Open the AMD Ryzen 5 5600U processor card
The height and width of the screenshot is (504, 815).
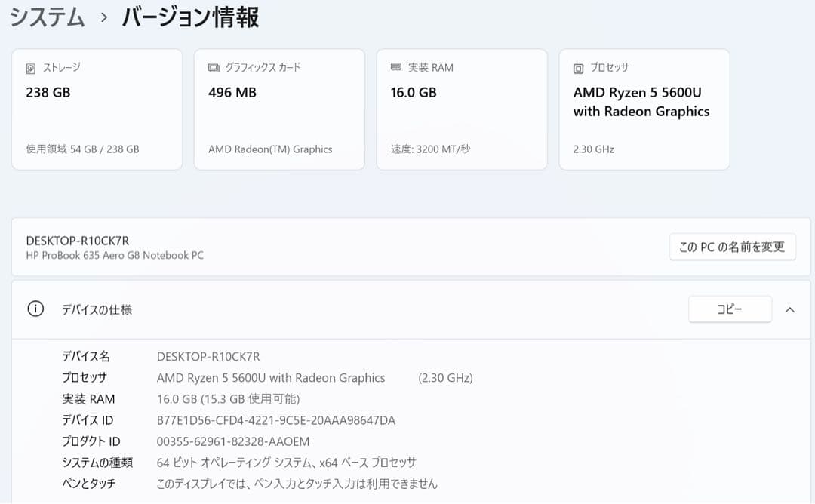pyautogui.click(x=644, y=109)
